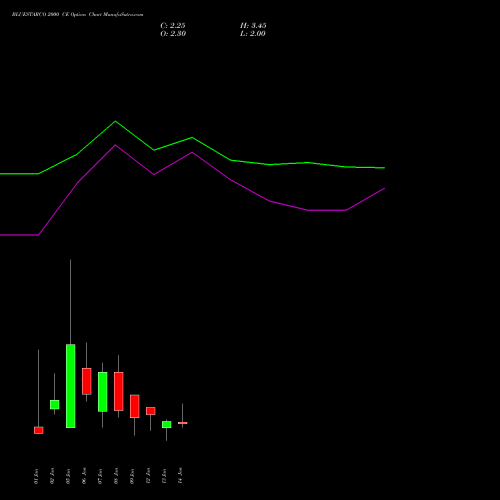Click the green candle on 07 Jan
This screenshot has width=500, height=500.
coord(103,392)
